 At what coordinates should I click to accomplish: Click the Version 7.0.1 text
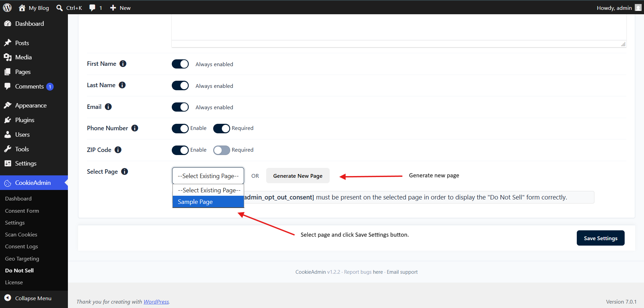click(621, 302)
